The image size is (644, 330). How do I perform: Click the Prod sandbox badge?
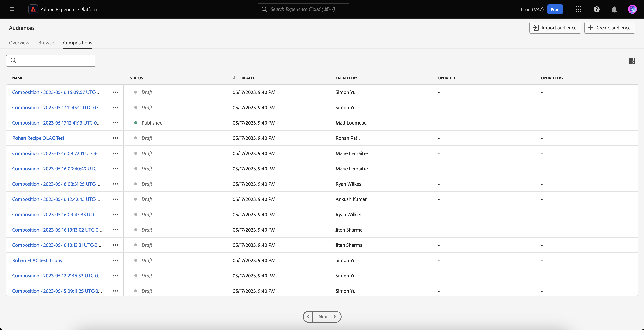(555, 10)
